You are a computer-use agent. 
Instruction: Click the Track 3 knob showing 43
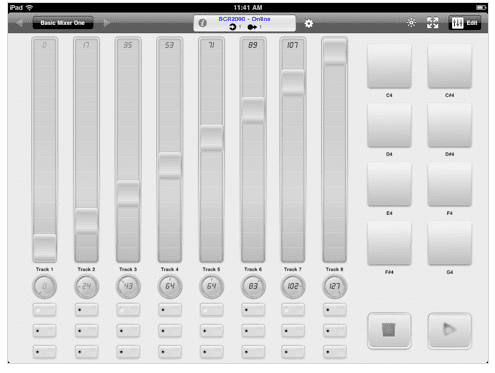click(128, 286)
